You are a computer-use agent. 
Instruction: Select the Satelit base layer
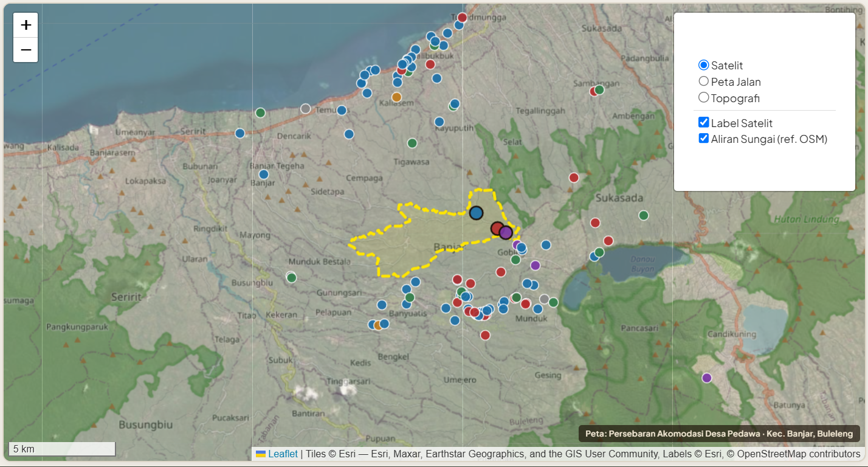pyautogui.click(x=704, y=65)
